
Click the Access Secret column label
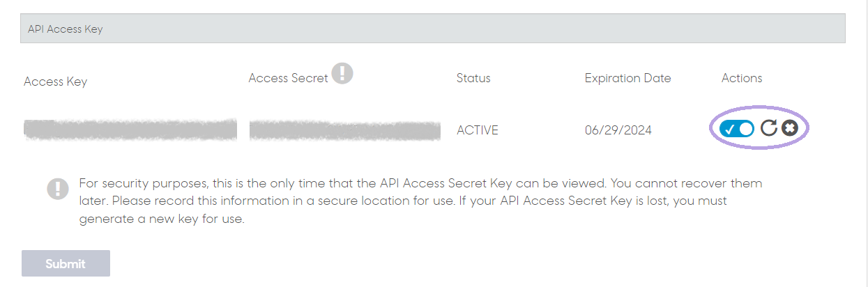point(288,78)
